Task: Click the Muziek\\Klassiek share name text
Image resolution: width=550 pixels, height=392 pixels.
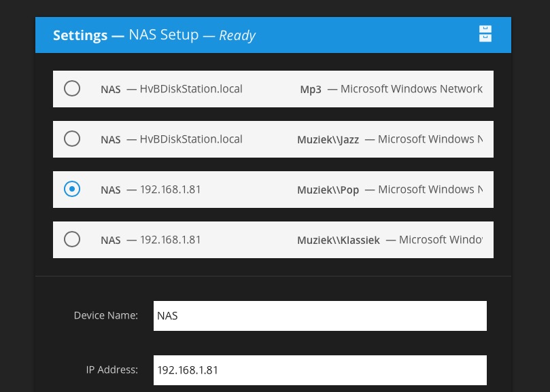Action: [339, 240]
